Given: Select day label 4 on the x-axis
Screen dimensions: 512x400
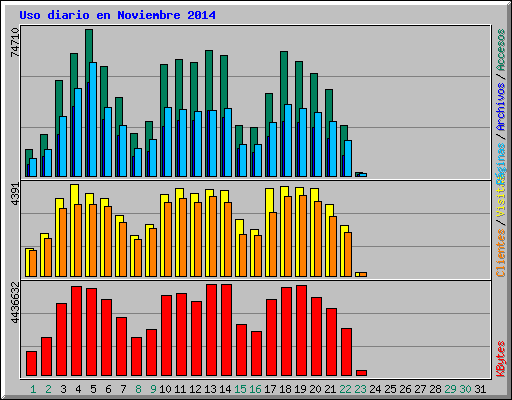Looking at the screenshot, I should (78, 389).
